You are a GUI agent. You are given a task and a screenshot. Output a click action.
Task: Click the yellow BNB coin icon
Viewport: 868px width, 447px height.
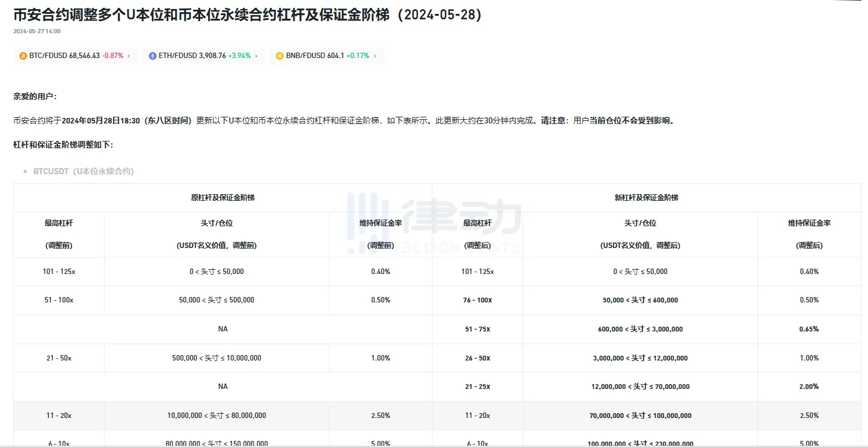click(279, 56)
